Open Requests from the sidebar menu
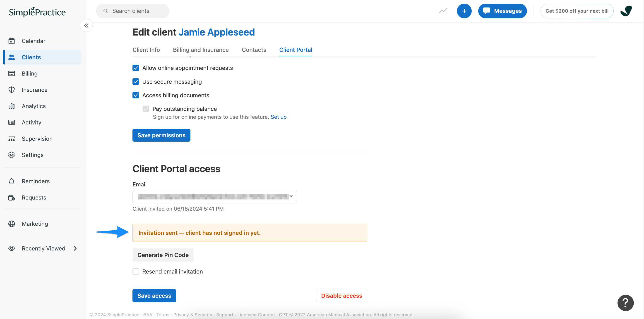Screen dimensions: 644x319 pos(42,197)
